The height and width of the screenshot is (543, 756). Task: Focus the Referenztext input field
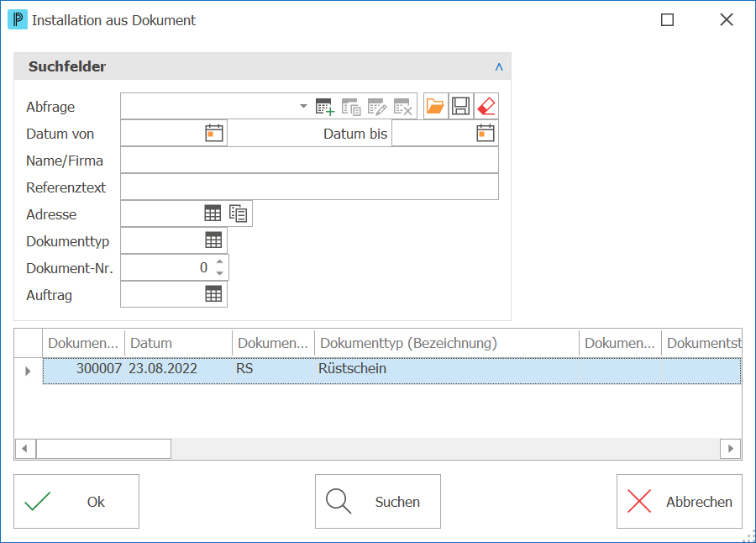coord(309,187)
